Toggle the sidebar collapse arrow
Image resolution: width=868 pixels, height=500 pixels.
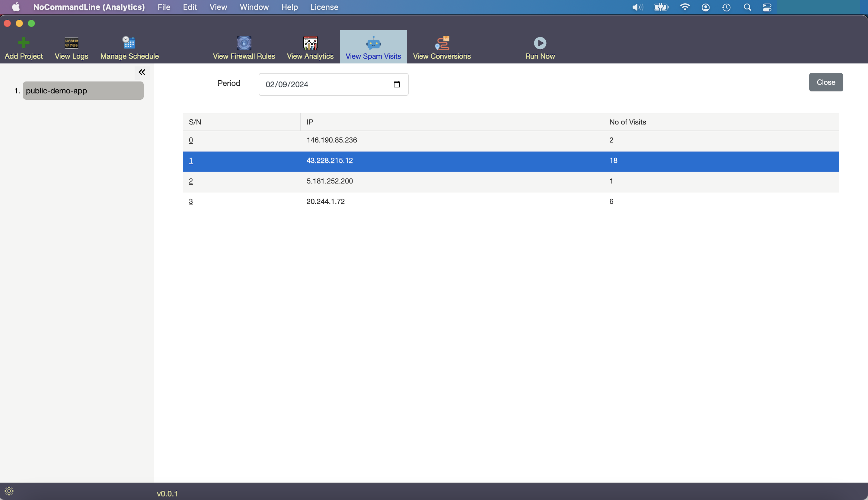tap(142, 72)
